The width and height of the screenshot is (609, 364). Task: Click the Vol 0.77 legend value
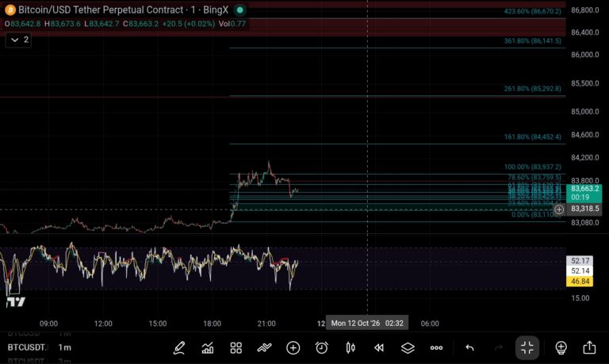232,24
